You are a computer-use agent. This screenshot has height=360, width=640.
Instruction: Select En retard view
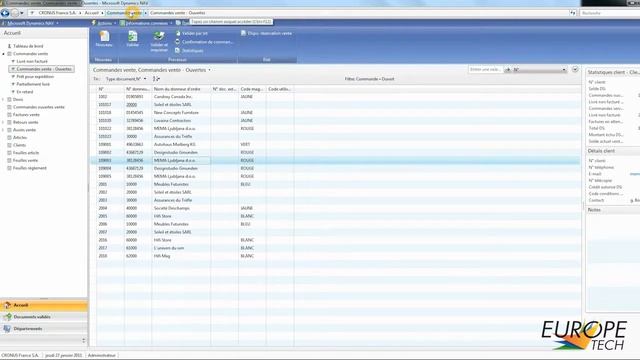click(24, 92)
